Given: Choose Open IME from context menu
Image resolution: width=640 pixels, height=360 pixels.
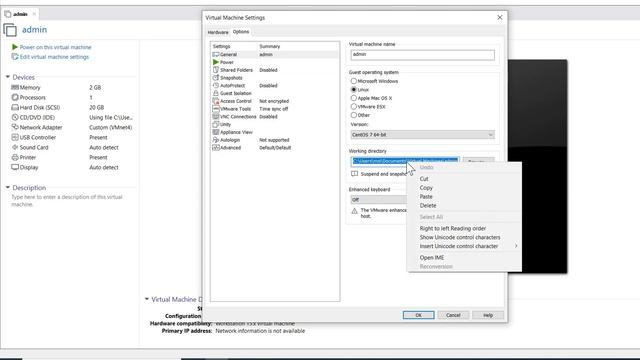Looking at the screenshot, I should tap(464, 258).
